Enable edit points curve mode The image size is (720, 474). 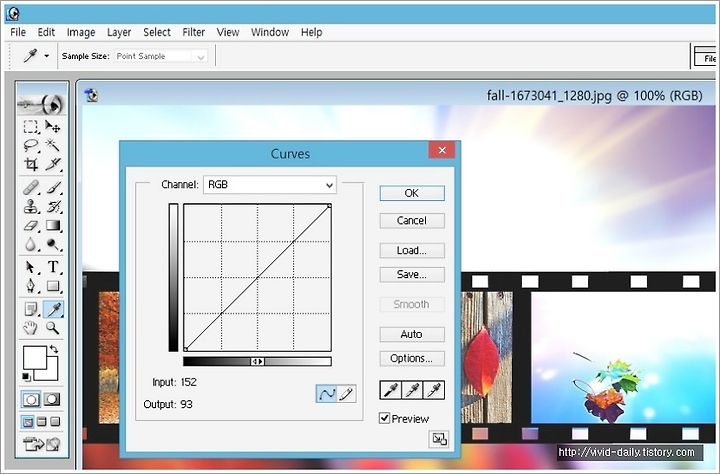(x=326, y=394)
